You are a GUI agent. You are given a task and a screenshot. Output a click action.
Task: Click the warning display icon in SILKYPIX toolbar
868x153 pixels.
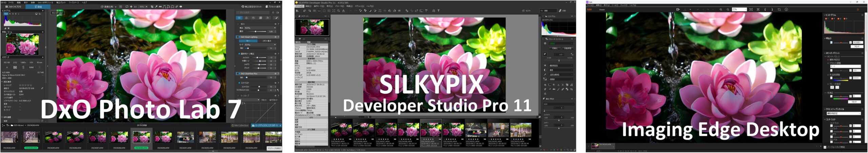[343, 11]
